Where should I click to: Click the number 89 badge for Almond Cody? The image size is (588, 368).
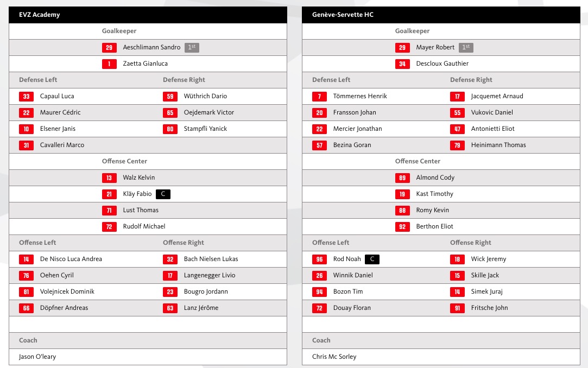pos(402,178)
